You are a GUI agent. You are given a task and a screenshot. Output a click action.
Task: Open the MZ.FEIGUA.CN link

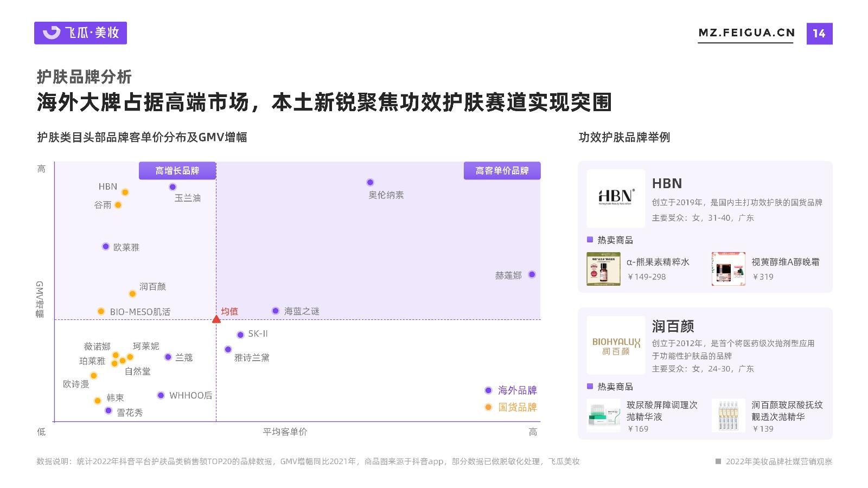pos(746,33)
